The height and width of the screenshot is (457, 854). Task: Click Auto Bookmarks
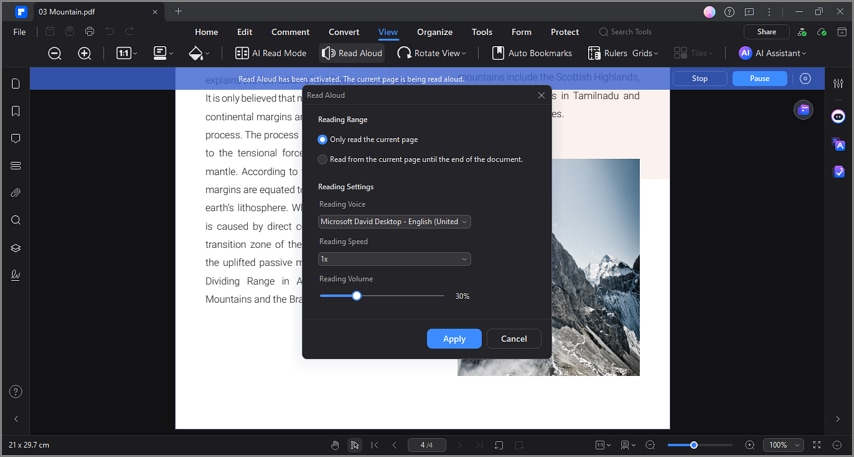532,53
